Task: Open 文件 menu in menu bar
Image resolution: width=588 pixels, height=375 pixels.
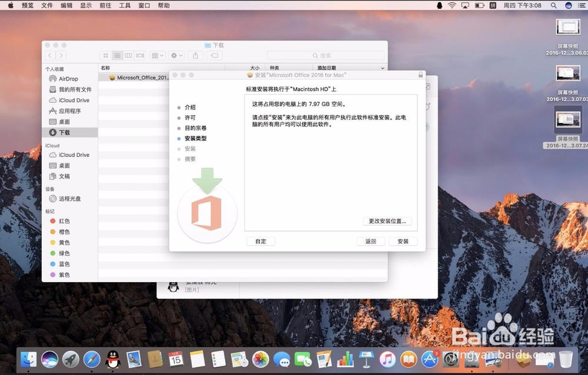Action: point(47,5)
